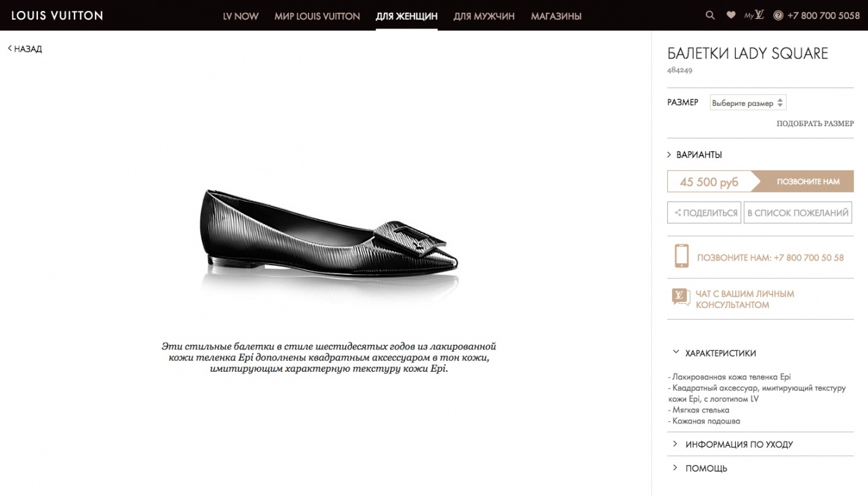Click the search magnifier icon
Viewport: 868px width, 496px height.
coord(710,15)
